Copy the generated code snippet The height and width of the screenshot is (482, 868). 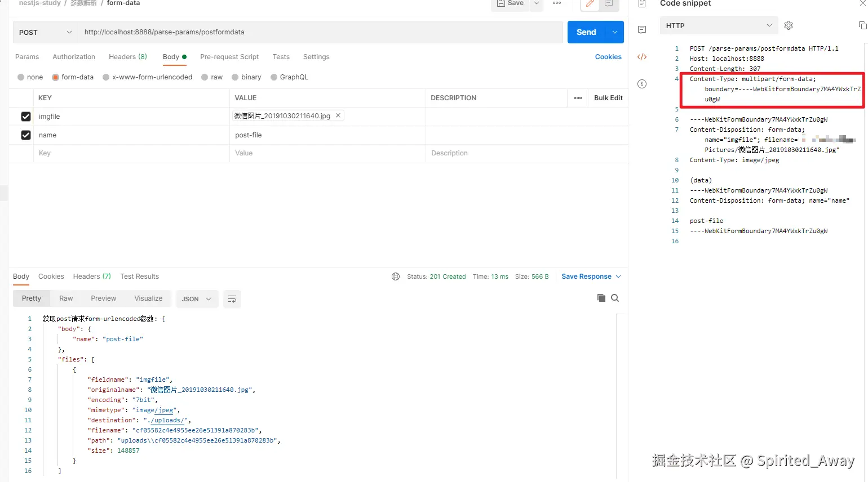(x=862, y=25)
